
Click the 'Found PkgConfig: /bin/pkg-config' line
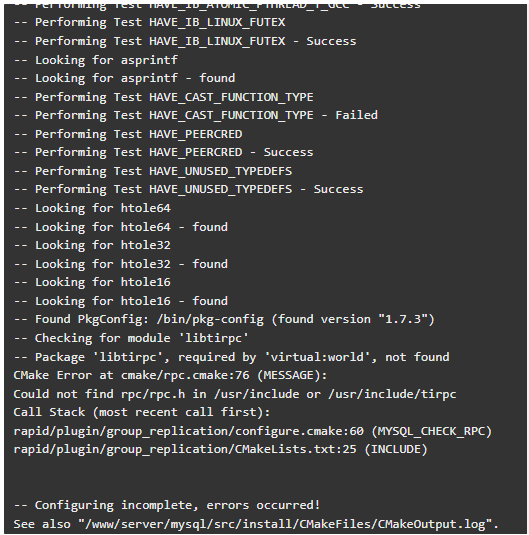pyautogui.click(x=224, y=319)
